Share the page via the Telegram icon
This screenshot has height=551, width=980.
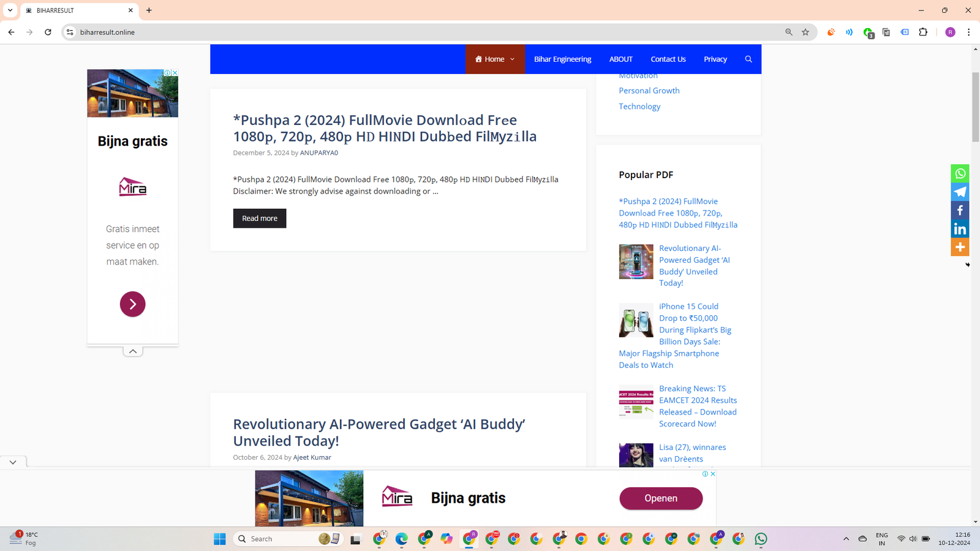pos(960,192)
